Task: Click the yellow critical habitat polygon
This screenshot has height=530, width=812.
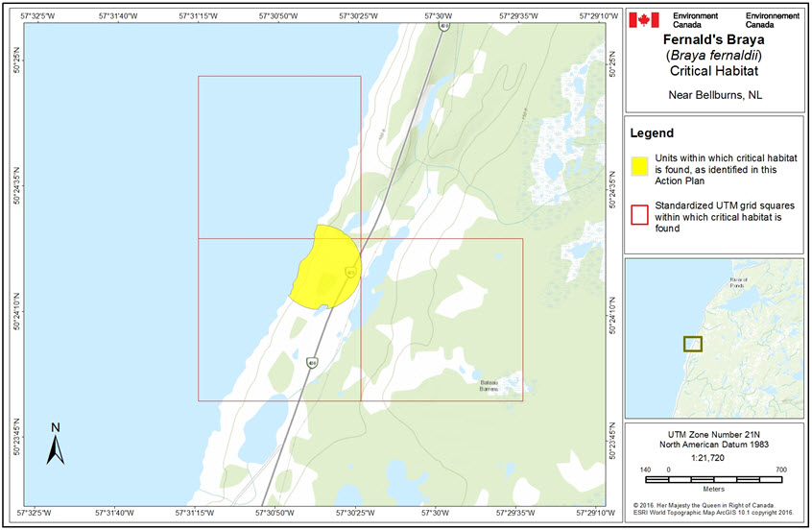Action: point(322,269)
